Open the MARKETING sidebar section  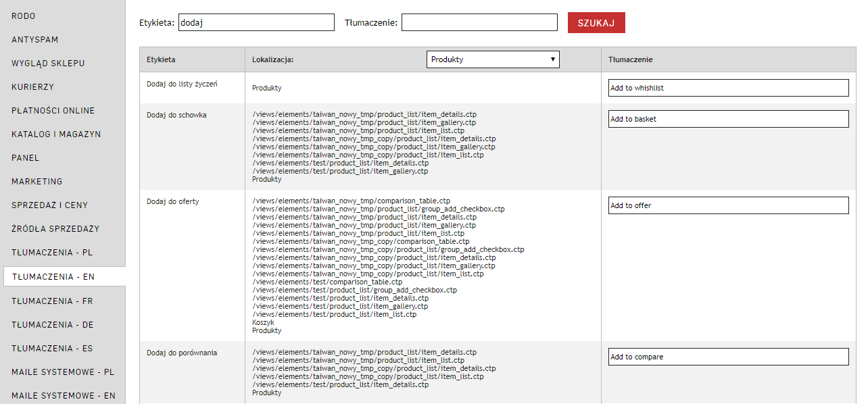tap(37, 182)
